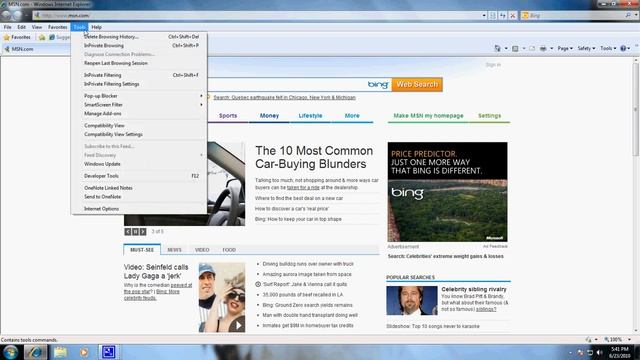Expand the Home button dropdown arrow
This screenshot has height=360, width=640.
[x=506, y=48]
